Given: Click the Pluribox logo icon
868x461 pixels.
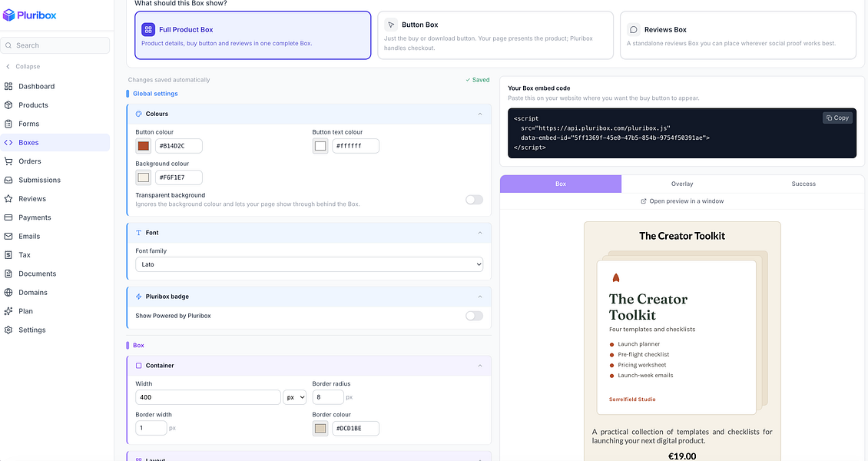Looking at the screenshot, I should point(9,15).
